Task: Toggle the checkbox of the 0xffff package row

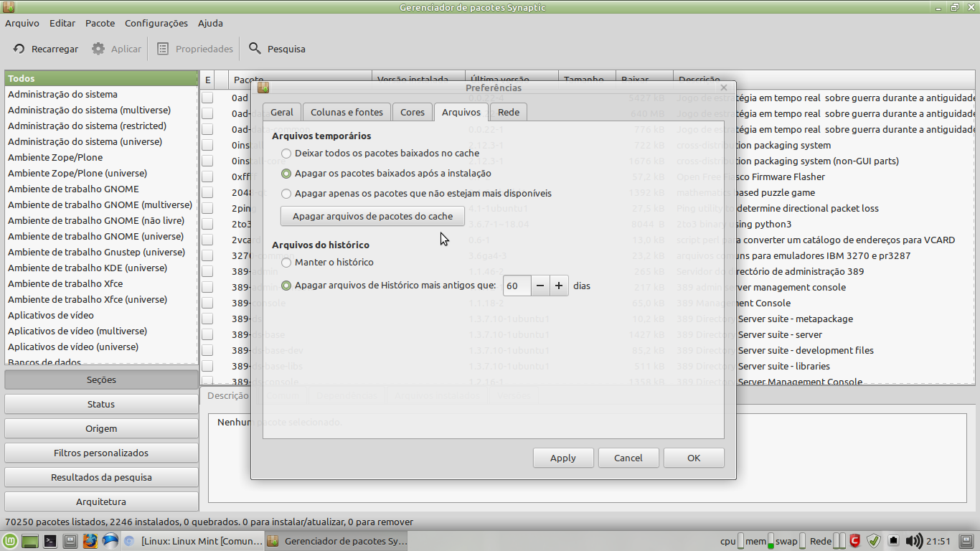Action: coord(207,176)
